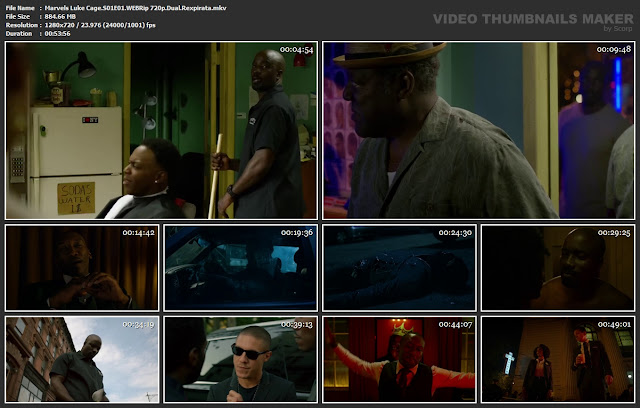The height and width of the screenshot is (408, 640).
Task: Click the 'Duration' label
Action: pyautogui.click(x=19, y=33)
